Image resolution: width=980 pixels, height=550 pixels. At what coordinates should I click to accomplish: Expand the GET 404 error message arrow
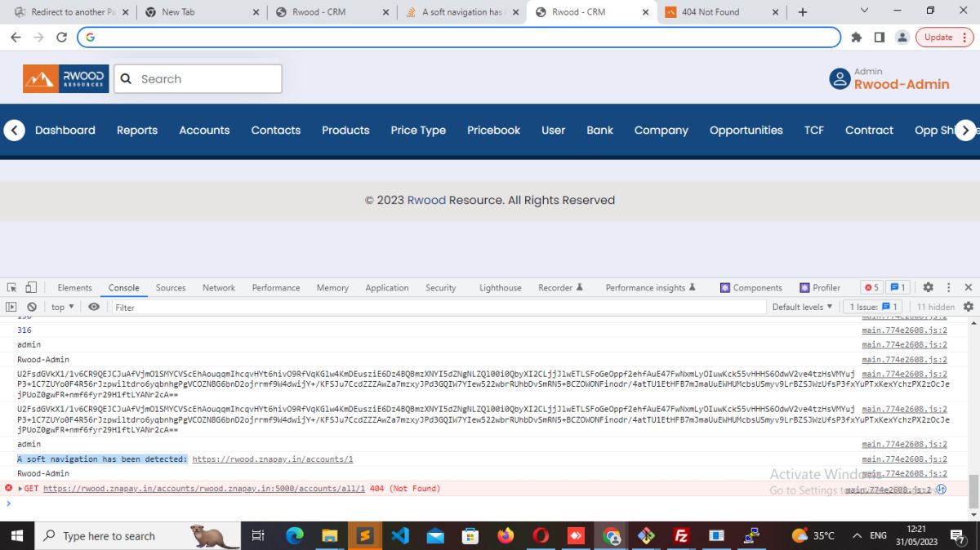pos(20,489)
